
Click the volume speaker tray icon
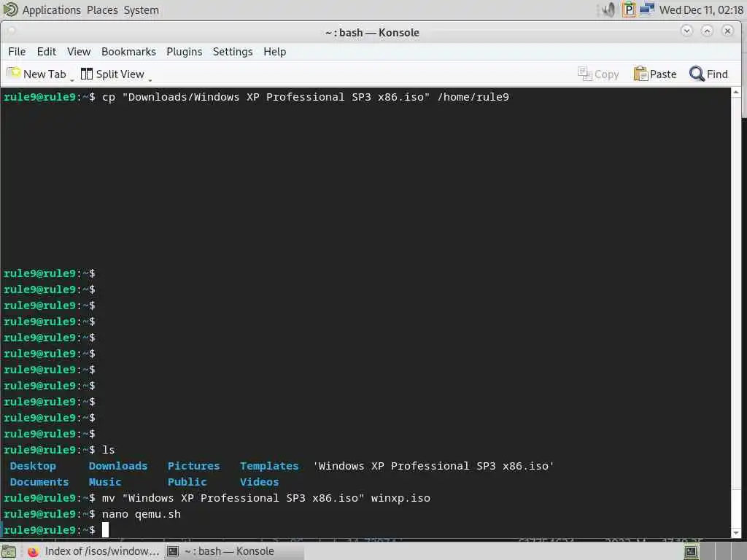click(x=608, y=9)
